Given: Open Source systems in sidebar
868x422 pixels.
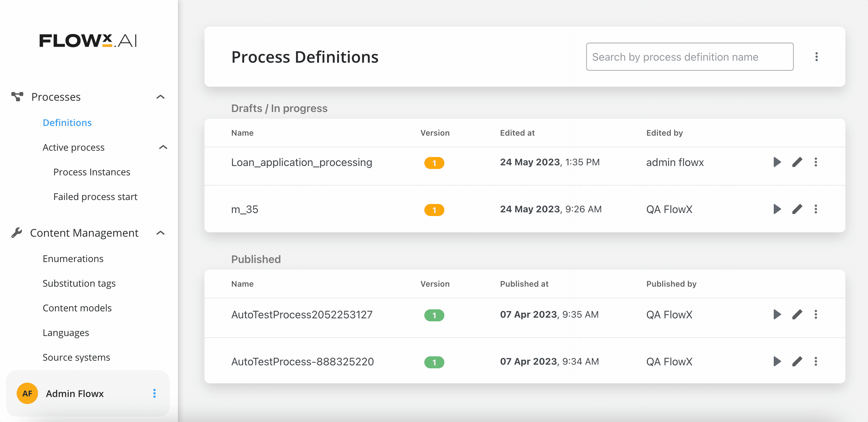Looking at the screenshot, I should coord(77,357).
